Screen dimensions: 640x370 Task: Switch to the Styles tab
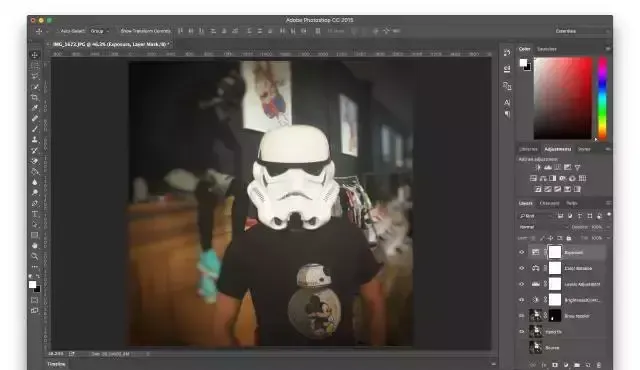coord(584,149)
